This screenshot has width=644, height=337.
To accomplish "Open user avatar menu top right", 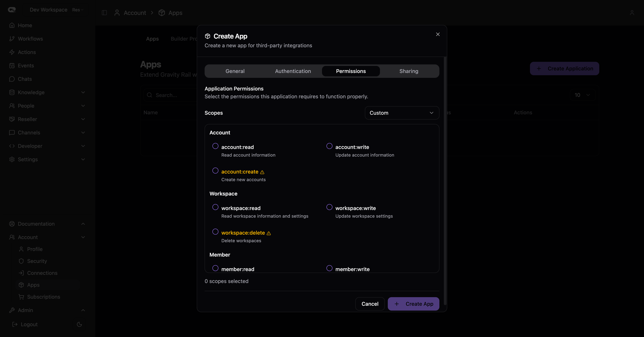I will pyautogui.click(x=632, y=13).
